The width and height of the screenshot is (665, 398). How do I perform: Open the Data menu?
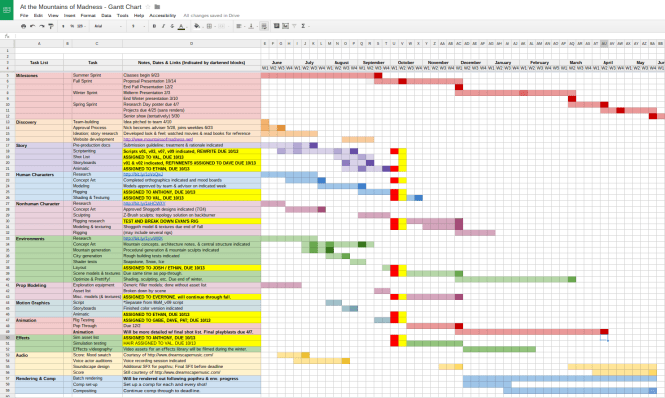(106, 15)
